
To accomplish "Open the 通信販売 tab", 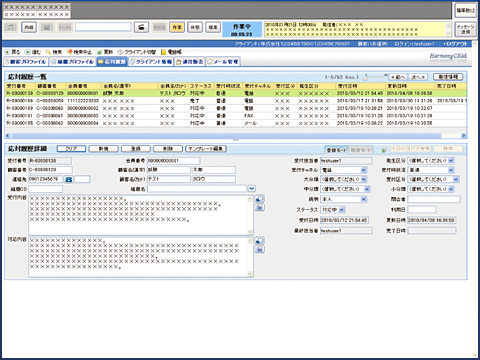I will point(190,62).
